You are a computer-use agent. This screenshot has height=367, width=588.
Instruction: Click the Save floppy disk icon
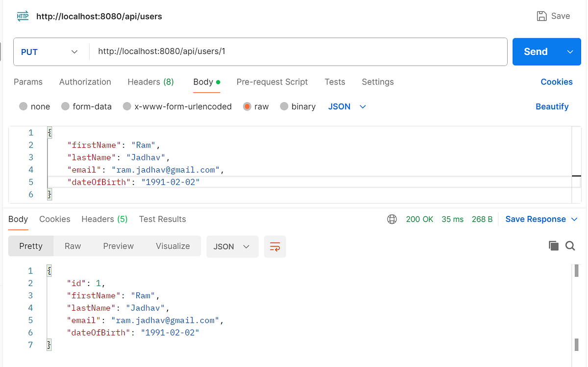542,16
